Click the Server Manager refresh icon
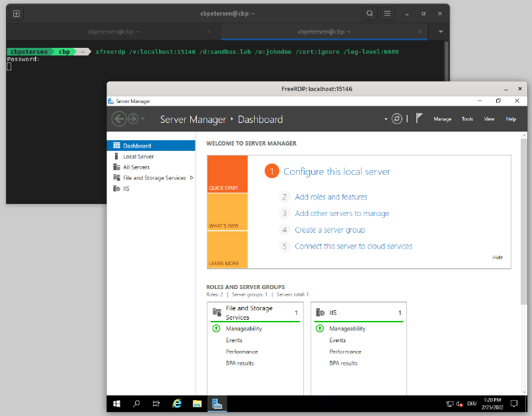 pos(397,119)
